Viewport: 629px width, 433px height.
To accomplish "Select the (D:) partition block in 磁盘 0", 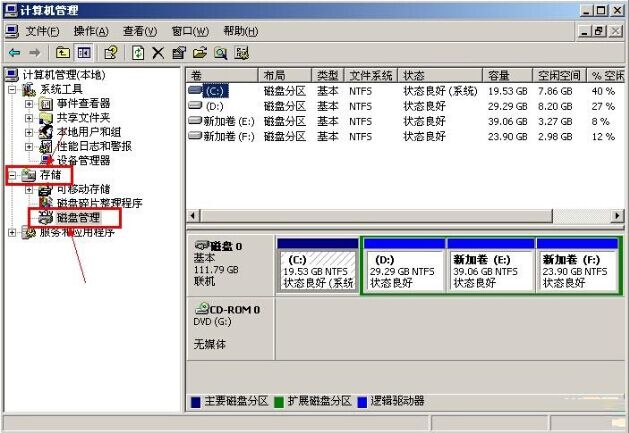I will coord(404,266).
